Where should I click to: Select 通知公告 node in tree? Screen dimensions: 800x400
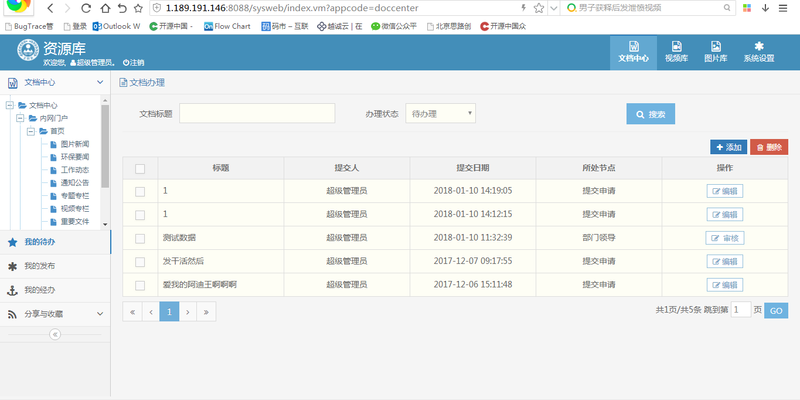click(x=74, y=183)
